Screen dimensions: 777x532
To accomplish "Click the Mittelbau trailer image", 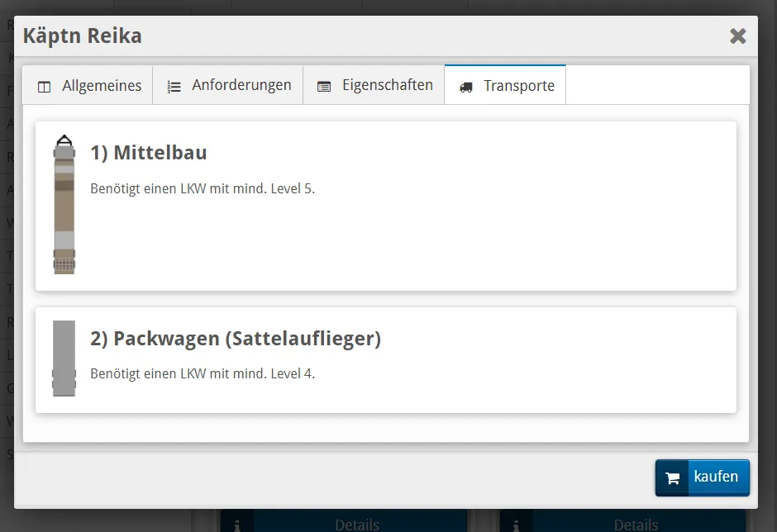I will point(64,204).
